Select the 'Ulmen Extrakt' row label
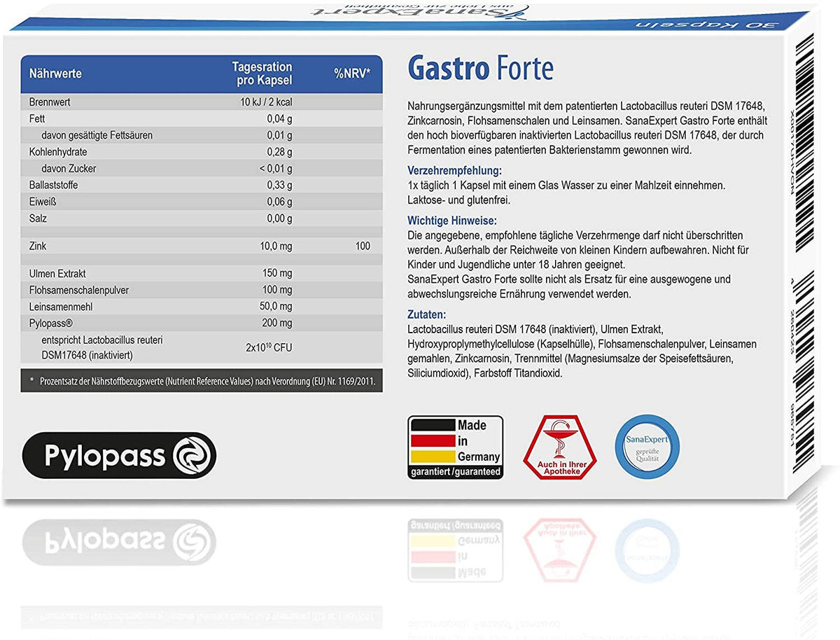Screen dimensions: 840x640 tap(57, 274)
